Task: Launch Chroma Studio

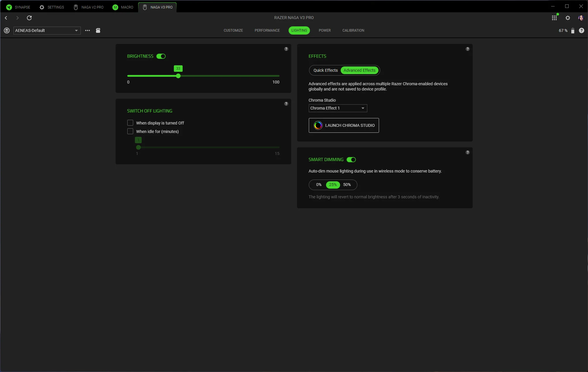Action: (344, 125)
